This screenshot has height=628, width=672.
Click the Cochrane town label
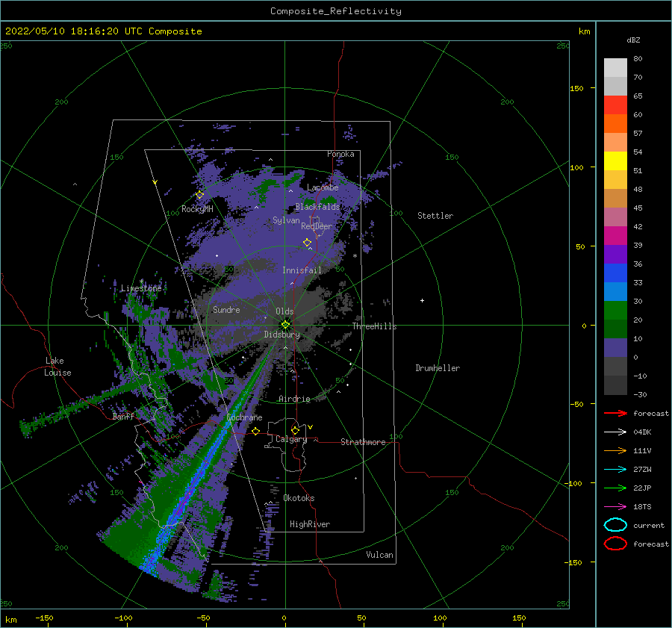pos(244,417)
